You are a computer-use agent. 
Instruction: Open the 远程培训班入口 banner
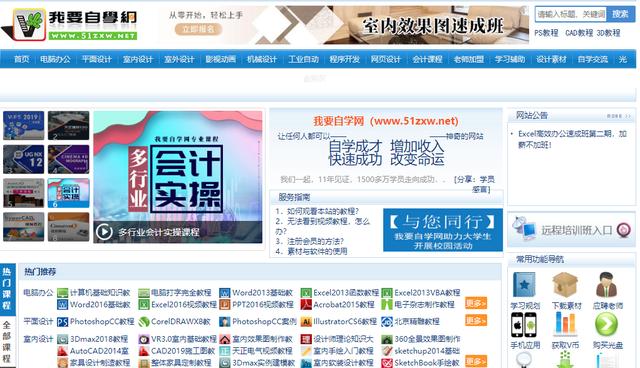(571, 230)
